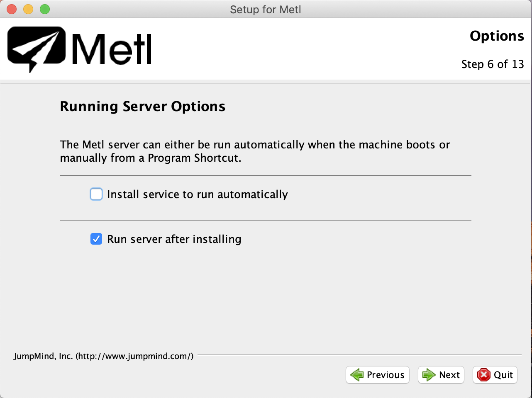
Task: Go to the Next setup step
Action: 441,375
